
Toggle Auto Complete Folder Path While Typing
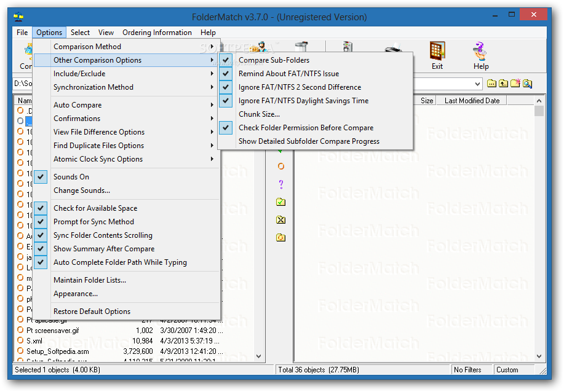click(x=127, y=262)
